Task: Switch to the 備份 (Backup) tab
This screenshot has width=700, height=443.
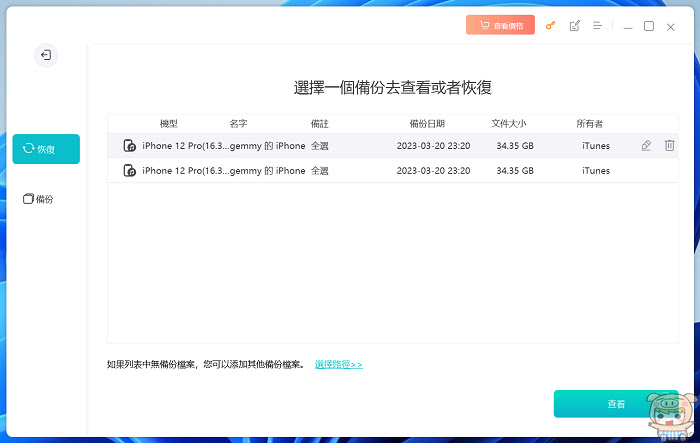Action: click(x=38, y=199)
